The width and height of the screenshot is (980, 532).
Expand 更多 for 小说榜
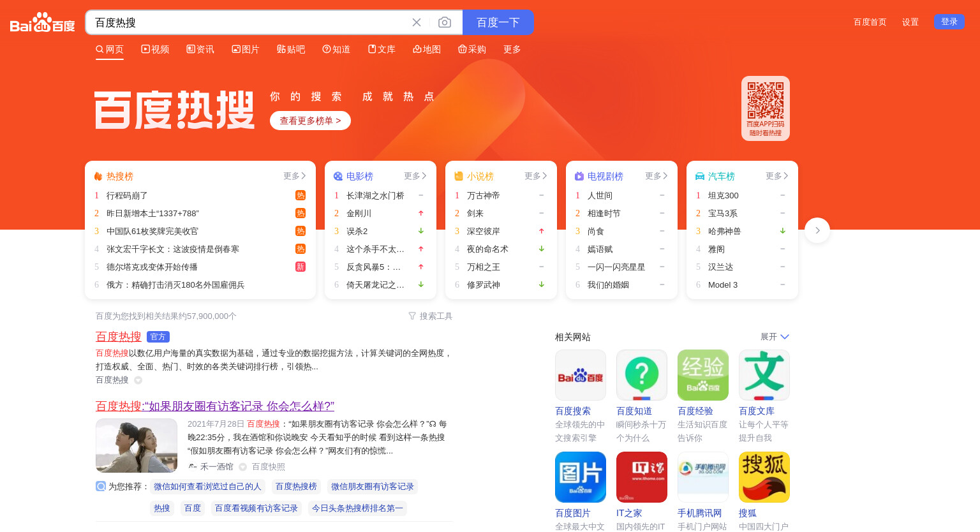coord(536,176)
